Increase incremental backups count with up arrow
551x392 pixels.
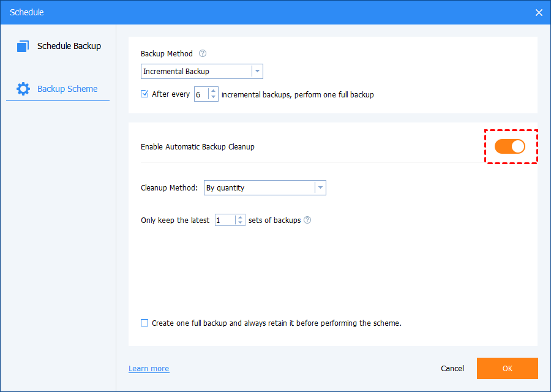tap(213, 91)
